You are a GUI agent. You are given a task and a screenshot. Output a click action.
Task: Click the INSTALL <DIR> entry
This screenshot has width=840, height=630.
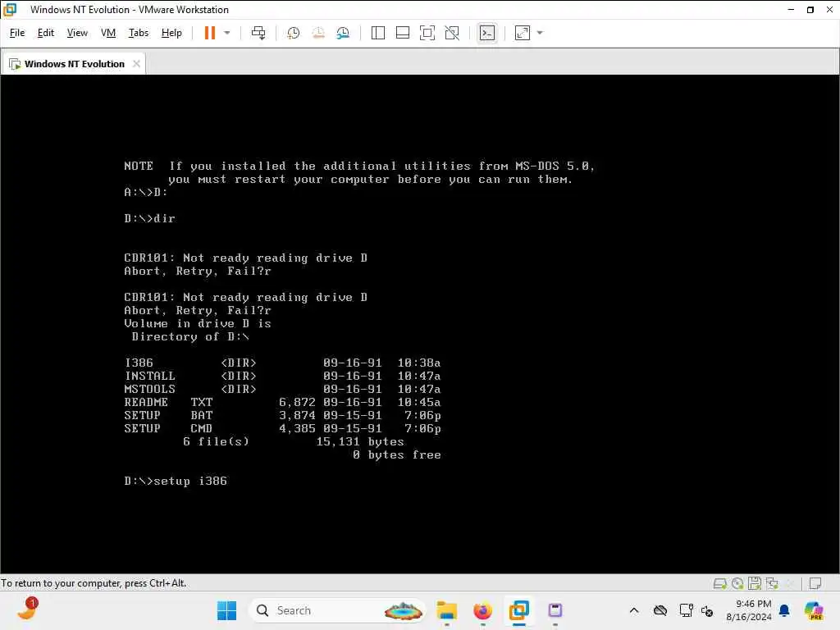point(282,376)
